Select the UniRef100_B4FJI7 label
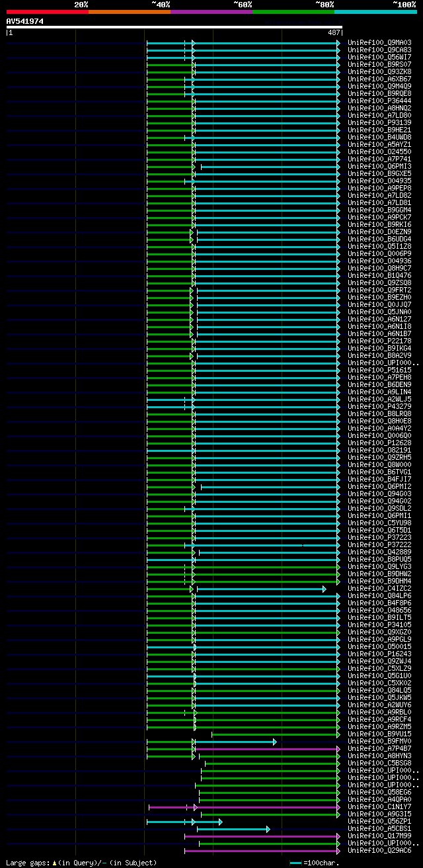Viewport: 423px width, 868px height. [379, 479]
